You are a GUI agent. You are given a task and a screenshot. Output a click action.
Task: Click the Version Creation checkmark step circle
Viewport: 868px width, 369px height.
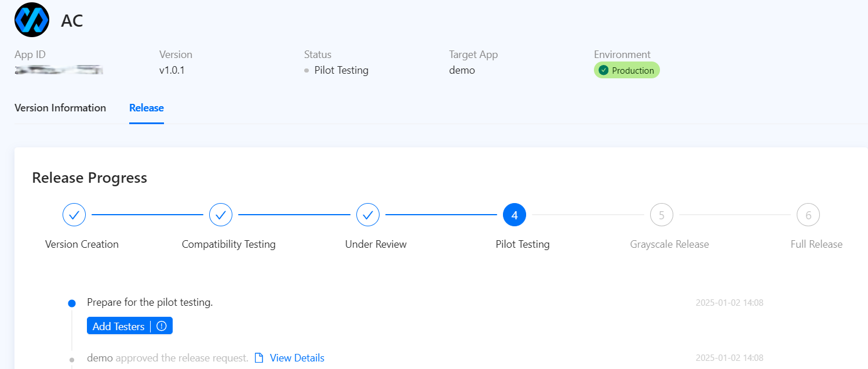point(74,215)
